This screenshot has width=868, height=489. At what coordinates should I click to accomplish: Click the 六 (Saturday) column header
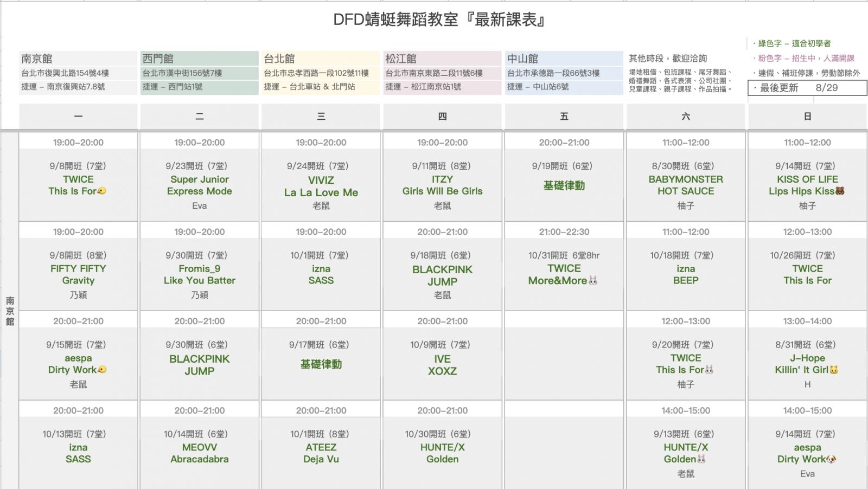pos(686,117)
